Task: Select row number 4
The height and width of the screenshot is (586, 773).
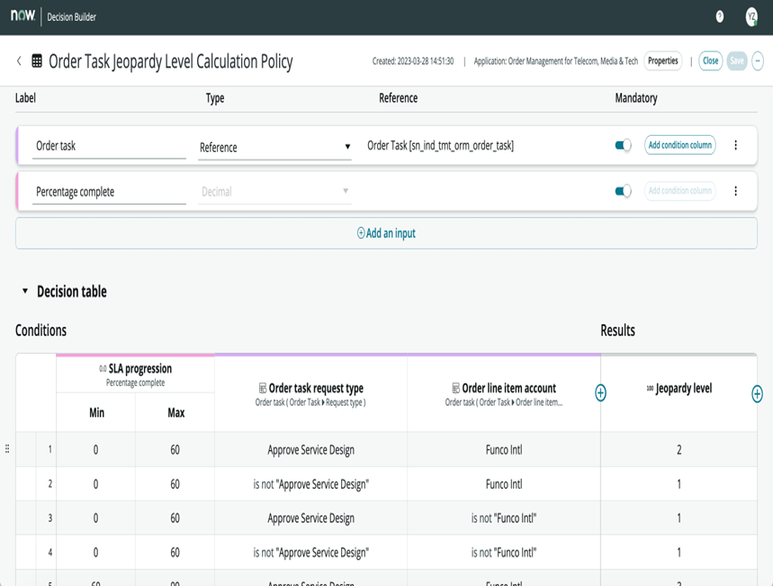Action: tap(50, 552)
